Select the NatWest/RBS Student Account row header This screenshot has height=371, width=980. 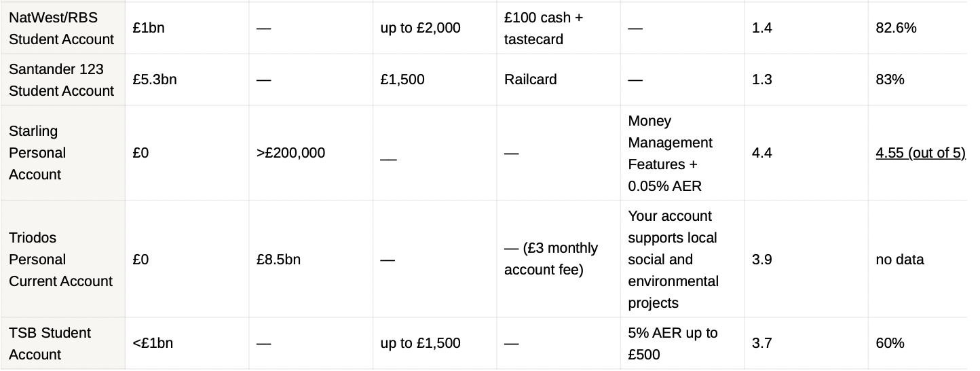62,28
